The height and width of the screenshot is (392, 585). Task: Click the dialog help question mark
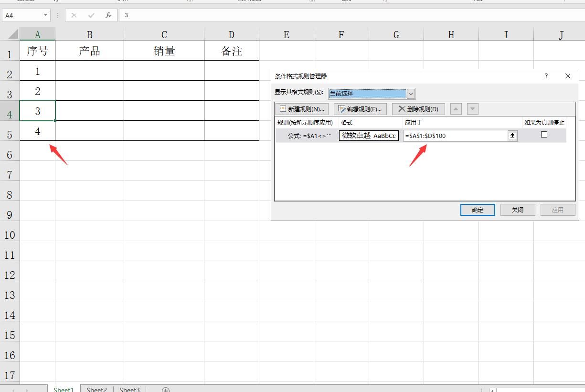tap(546, 76)
